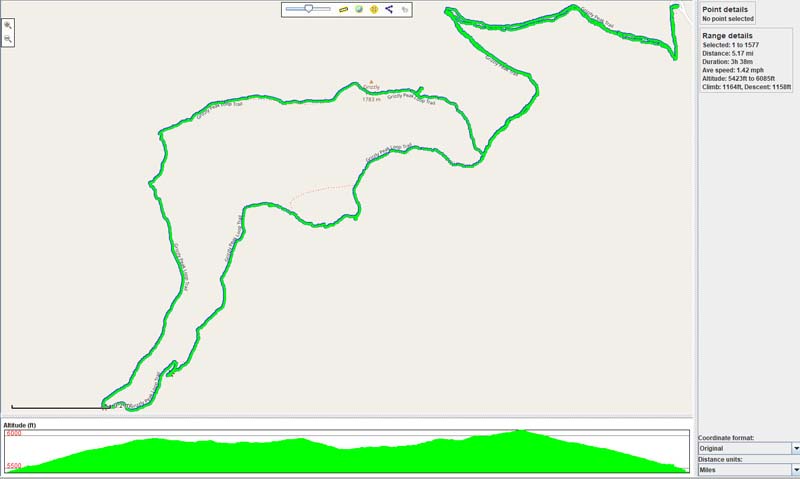
Task: Click the Range details panel heading
Action: tap(728, 36)
